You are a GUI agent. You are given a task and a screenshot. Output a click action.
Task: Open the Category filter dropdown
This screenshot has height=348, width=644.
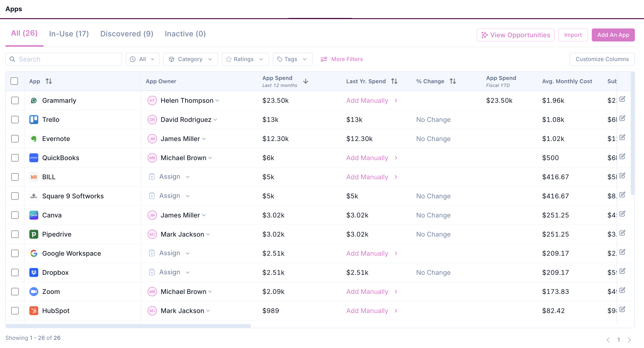(190, 59)
